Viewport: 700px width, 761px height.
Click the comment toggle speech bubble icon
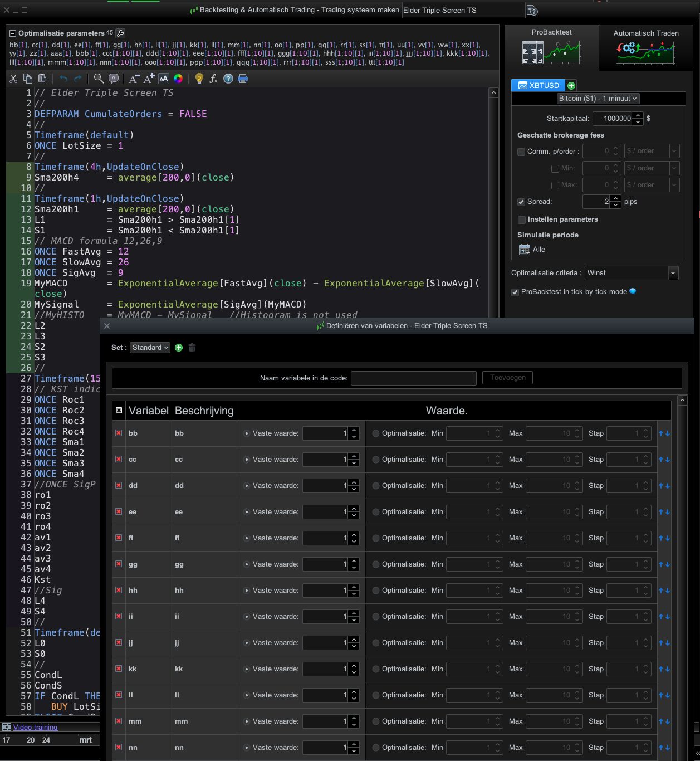click(114, 79)
